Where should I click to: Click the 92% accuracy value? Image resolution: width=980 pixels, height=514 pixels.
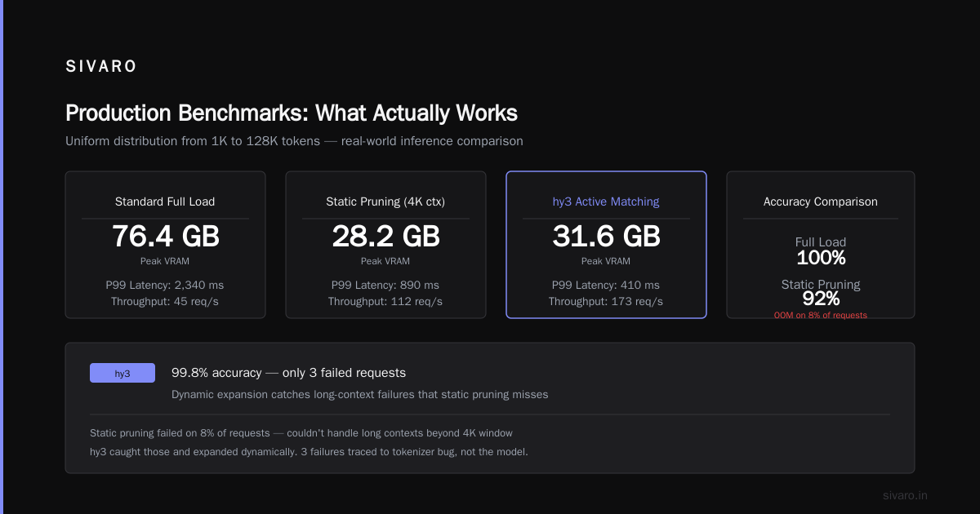821,299
